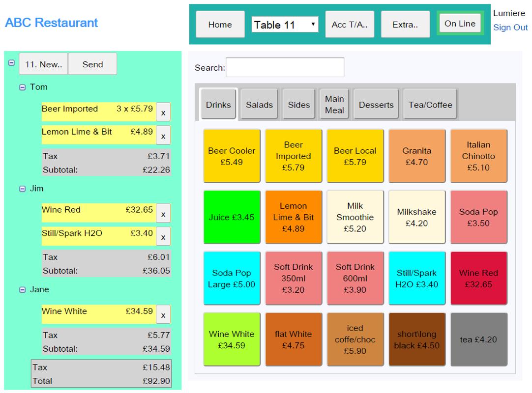This screenshot has width=532, height=393.
Task: Add Soda Pop £3.50 tile
Action: point(479,217)
